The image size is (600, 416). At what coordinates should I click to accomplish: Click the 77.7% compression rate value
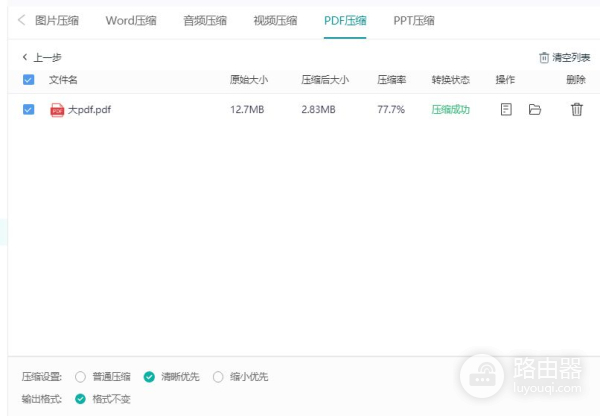point(391,110)
